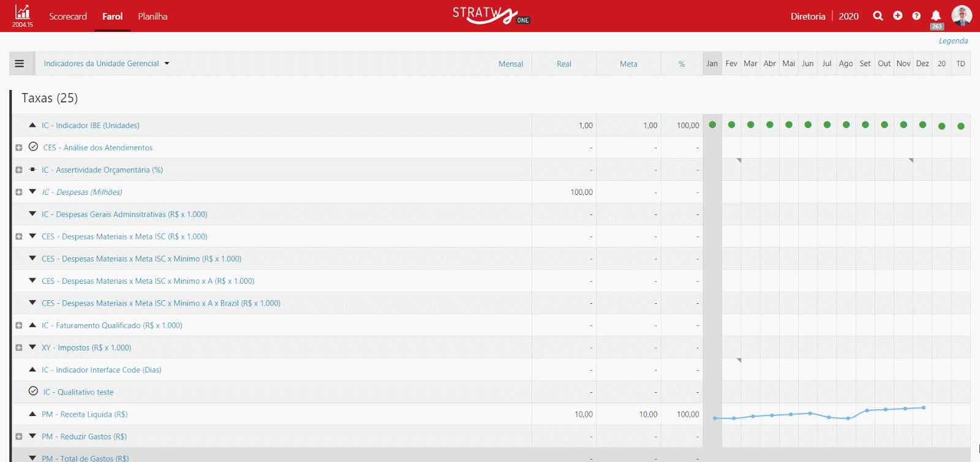Select the 2020 year in header
This screenshot has height=462, width=980.
[x=848, y=17]
